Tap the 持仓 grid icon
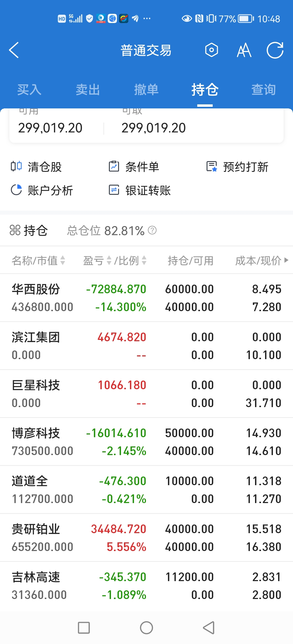Viewport: 293px width, 644px height. pos(15,230)
